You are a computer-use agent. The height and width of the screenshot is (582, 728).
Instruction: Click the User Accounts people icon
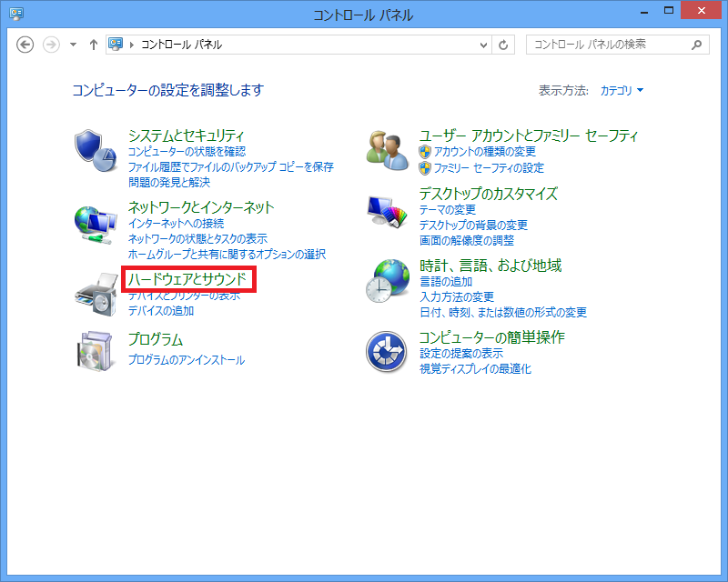(x=388, y=149)
